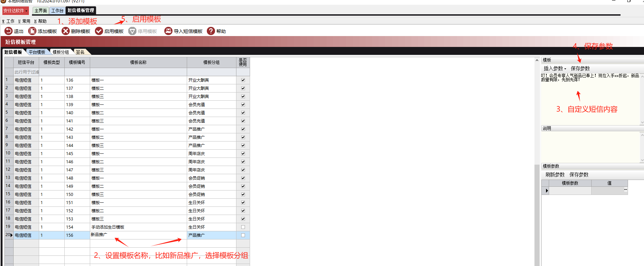Switch to the 主界面 tab

coord(41,11)
